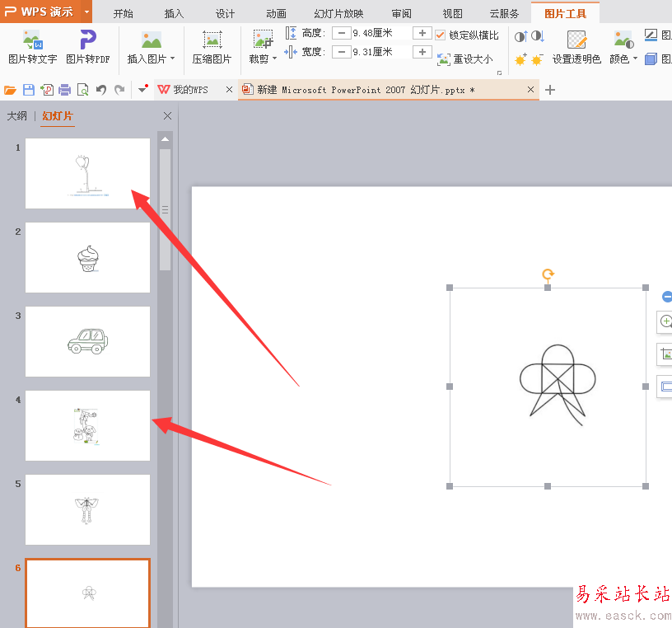Image resolution: width=672 pixels, height=628 pixels.
Task: Increase brightness sun icon
Action: [520, 59]
